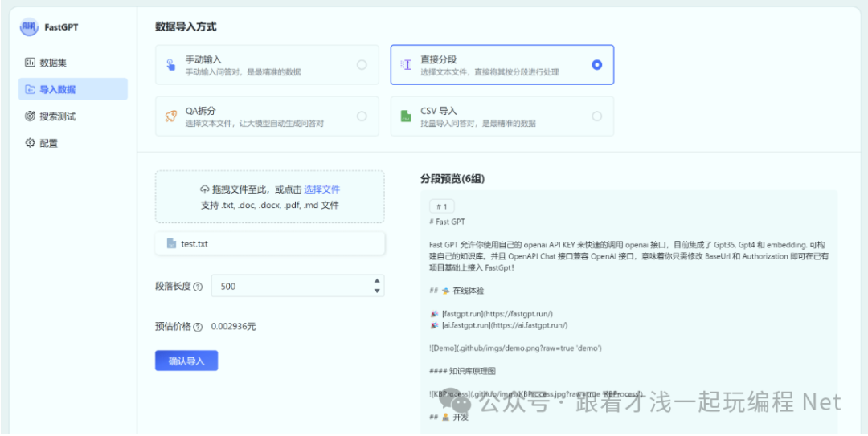Click the test.txt document icon

(x=172, y=243)
